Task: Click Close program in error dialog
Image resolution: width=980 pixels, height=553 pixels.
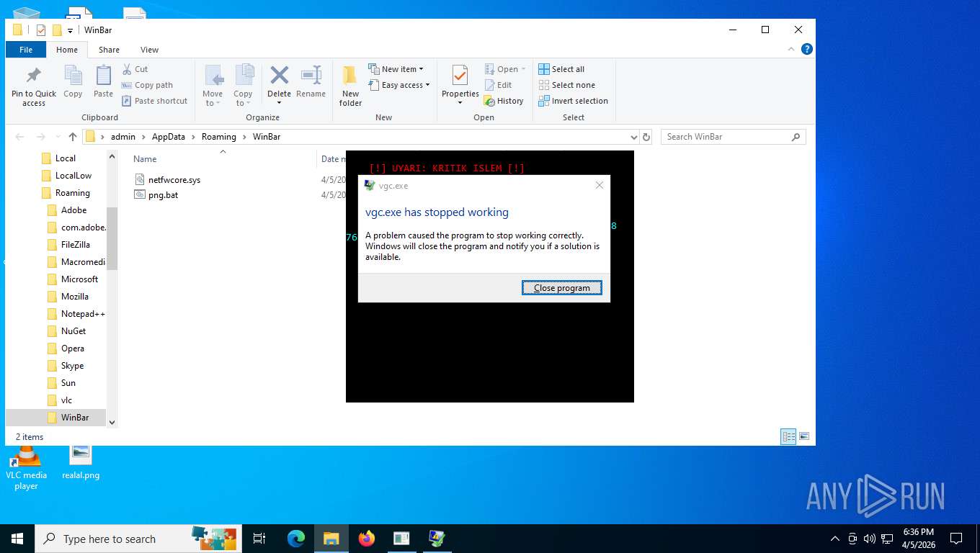Action: click(x=561, y=288)
